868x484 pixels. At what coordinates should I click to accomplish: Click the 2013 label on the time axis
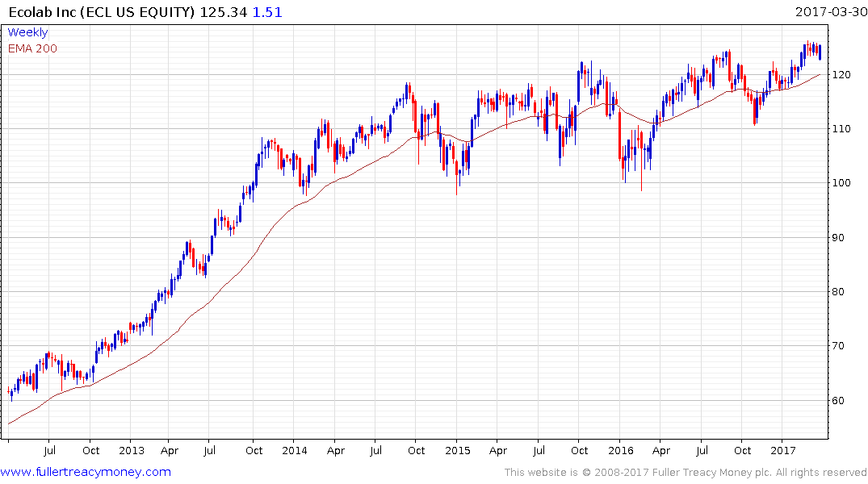(131, 450)
